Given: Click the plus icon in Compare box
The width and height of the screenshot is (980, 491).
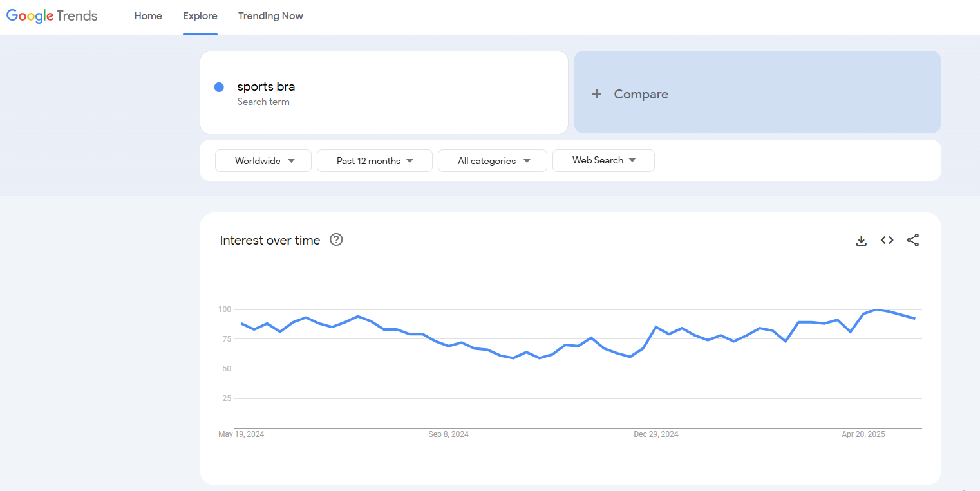Looking at the screenshot, I should tap(597, 94).
